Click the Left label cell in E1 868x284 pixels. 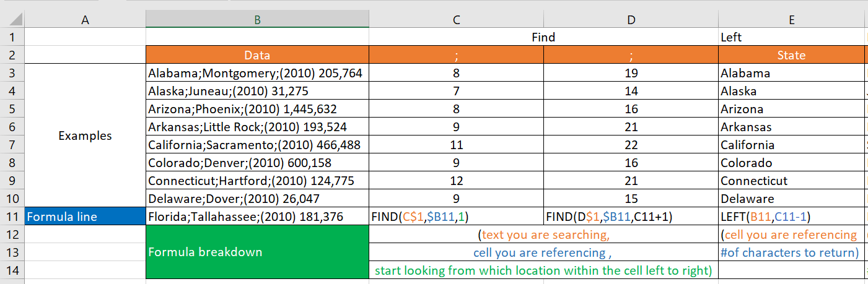[x=791, y=37]
